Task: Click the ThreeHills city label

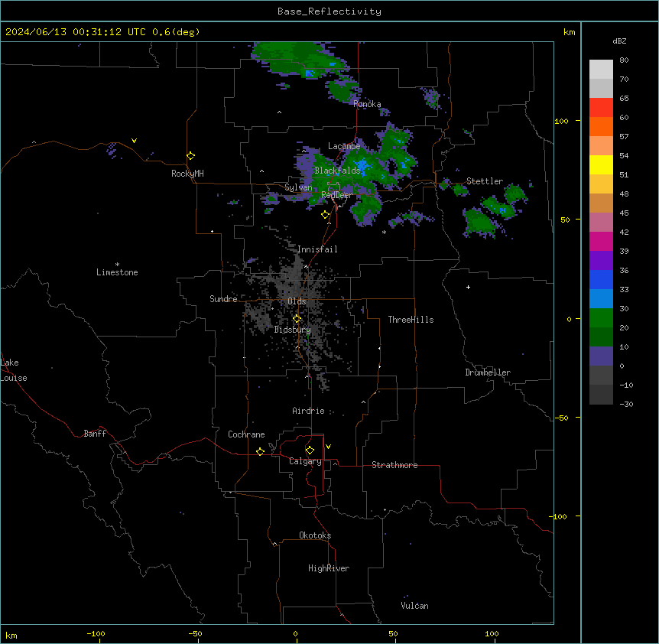Action: click(x=411, y=320)
